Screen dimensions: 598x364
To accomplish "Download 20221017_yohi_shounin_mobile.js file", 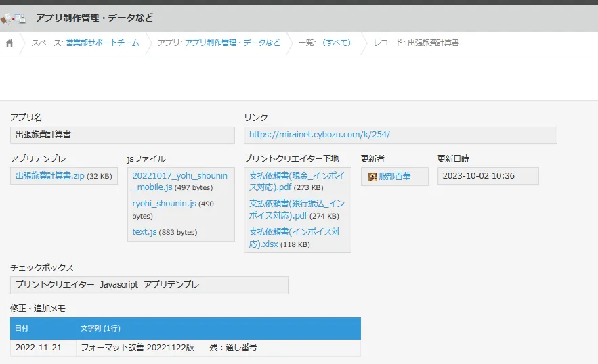I will [179, 181].
